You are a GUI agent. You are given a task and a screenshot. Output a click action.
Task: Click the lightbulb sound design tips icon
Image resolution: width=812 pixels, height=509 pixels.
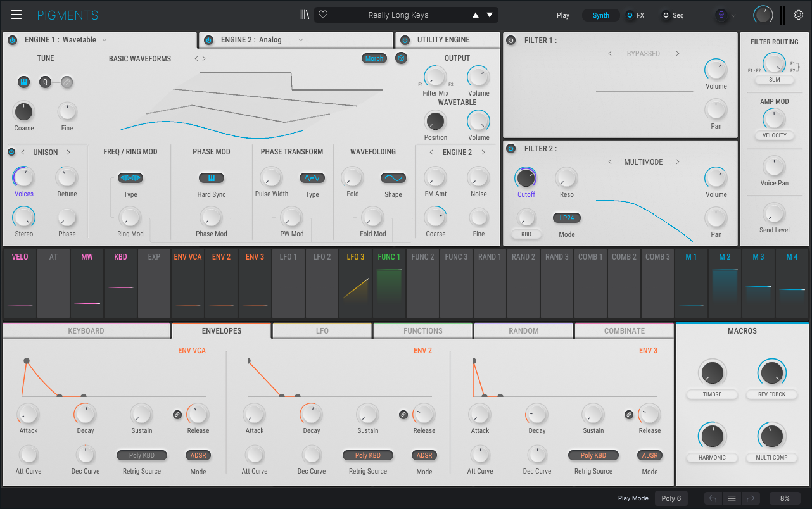pyautogui.click(x=720, y=15)
